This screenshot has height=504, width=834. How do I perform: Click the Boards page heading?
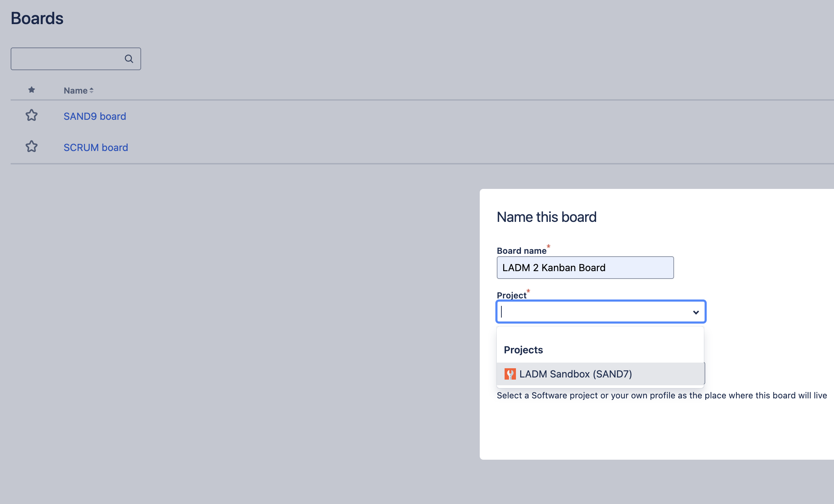37,18
